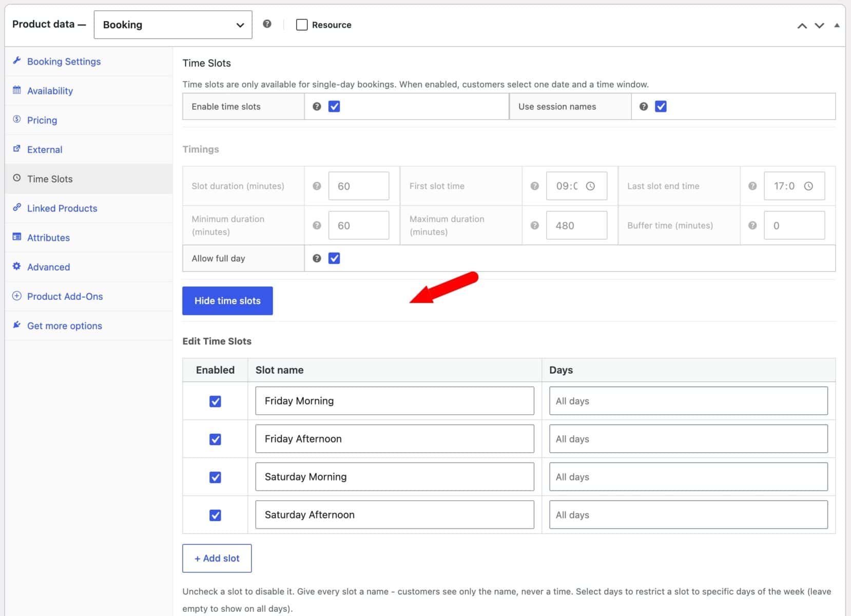Move the Product data panel up

802,26
